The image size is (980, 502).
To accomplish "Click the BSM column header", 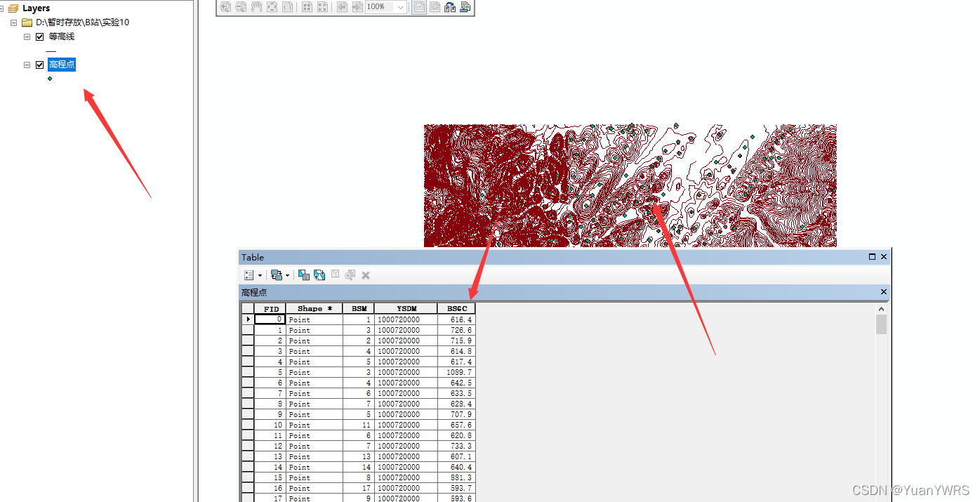I will (359, 308).
